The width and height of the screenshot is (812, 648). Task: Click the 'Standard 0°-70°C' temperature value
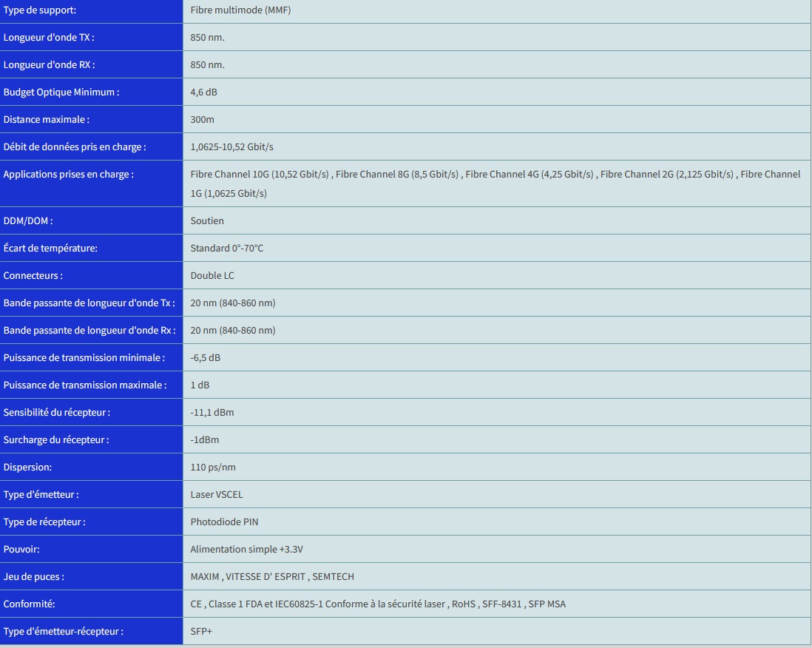(226, 249)
